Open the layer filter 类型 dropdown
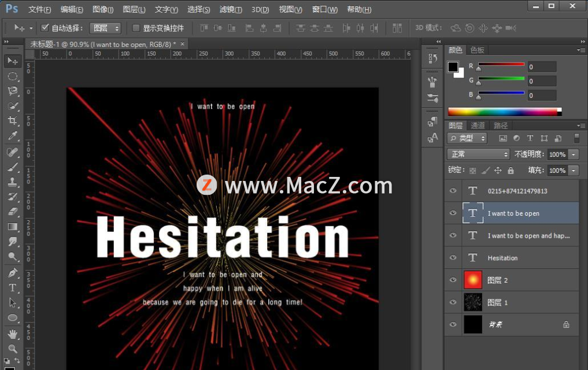 click(x=467, y=138)
